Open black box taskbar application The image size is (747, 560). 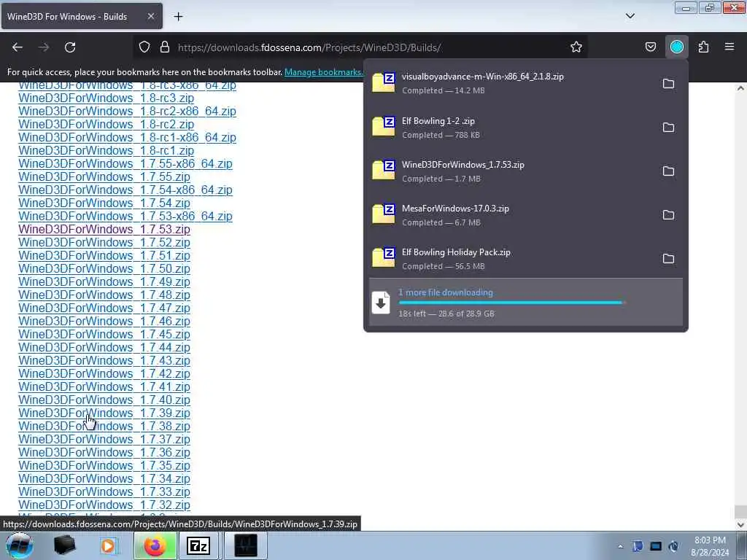64,545
